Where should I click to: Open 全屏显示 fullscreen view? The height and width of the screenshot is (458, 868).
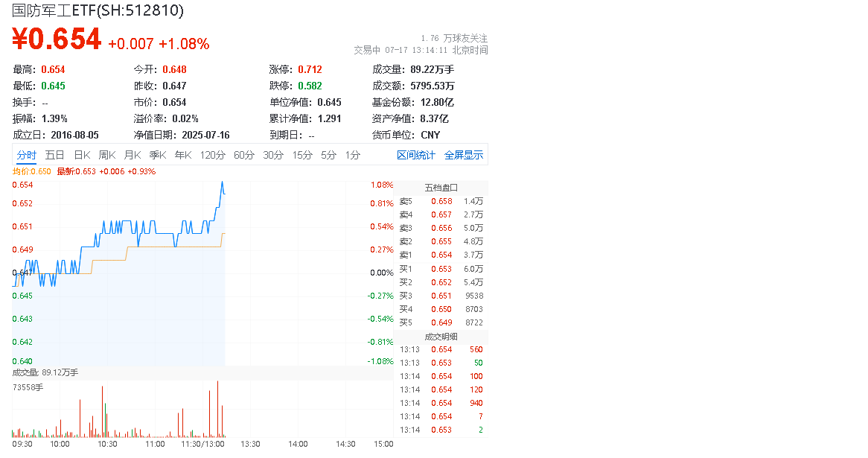point(464,155)
